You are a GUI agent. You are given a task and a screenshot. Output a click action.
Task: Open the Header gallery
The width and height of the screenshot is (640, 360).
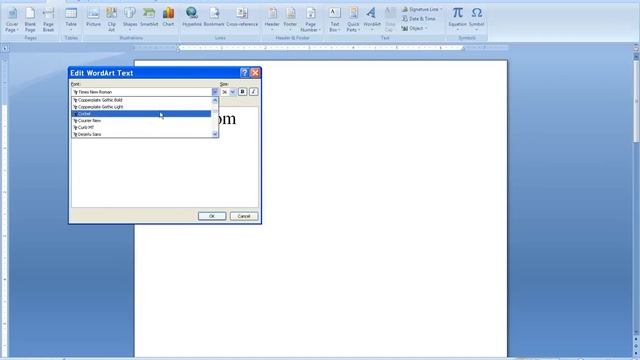tap(272, 20)
